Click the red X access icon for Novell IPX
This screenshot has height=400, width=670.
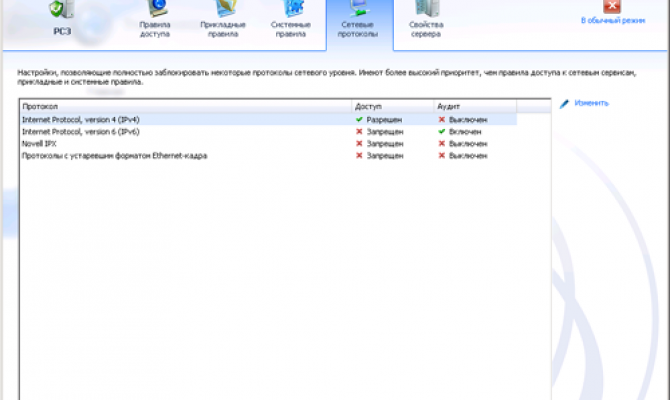pos(359,144)
